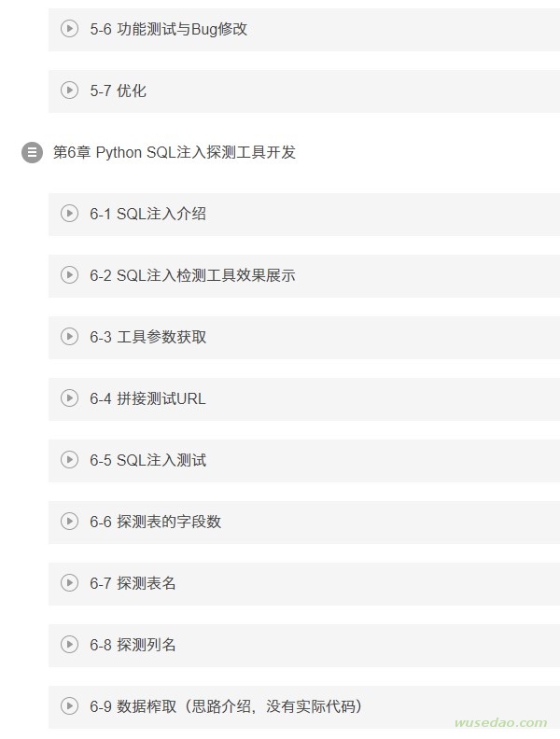Click play icon for 6-2 lesson
Viewport: 560px width, 739px height.
pyautogui.click(x=69, y=274)
